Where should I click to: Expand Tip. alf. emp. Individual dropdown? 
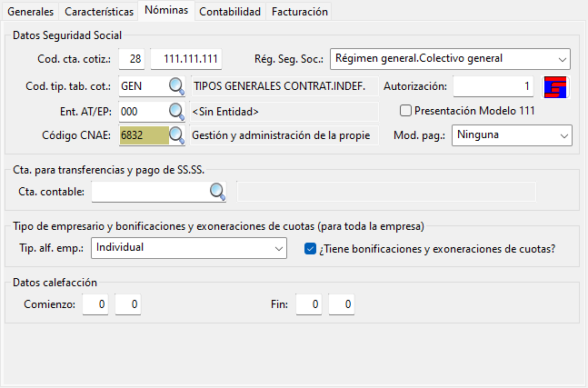coord(189,248)
